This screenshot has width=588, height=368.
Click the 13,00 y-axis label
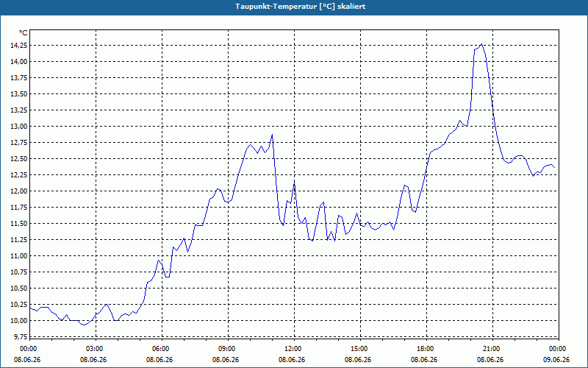pos(19,126)
